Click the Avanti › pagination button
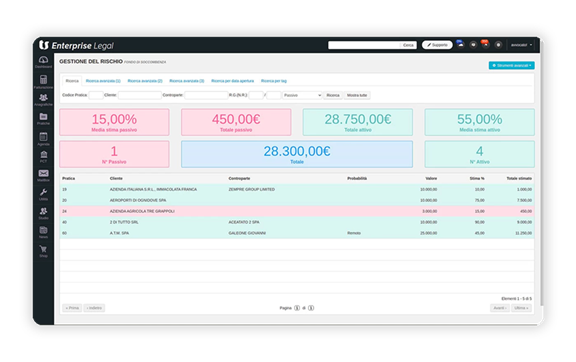The height and width of the screenshot is (362, 576). [x=500, y=308]
